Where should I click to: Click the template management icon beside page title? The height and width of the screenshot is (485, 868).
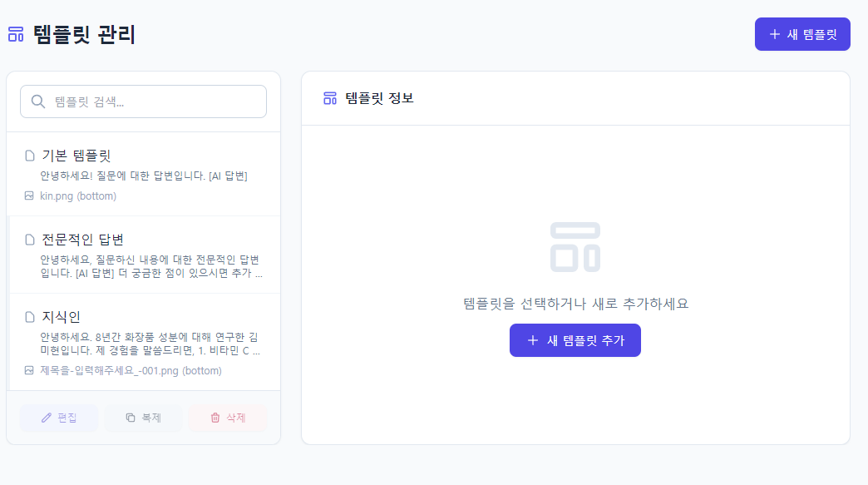click(16, 34)
